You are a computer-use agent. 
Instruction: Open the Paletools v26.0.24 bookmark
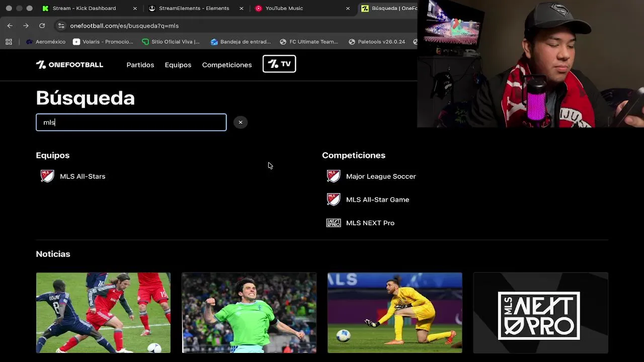[377, 42]
